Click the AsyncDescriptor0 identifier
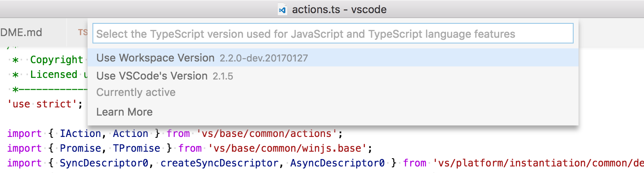 (x=337, y=163)
